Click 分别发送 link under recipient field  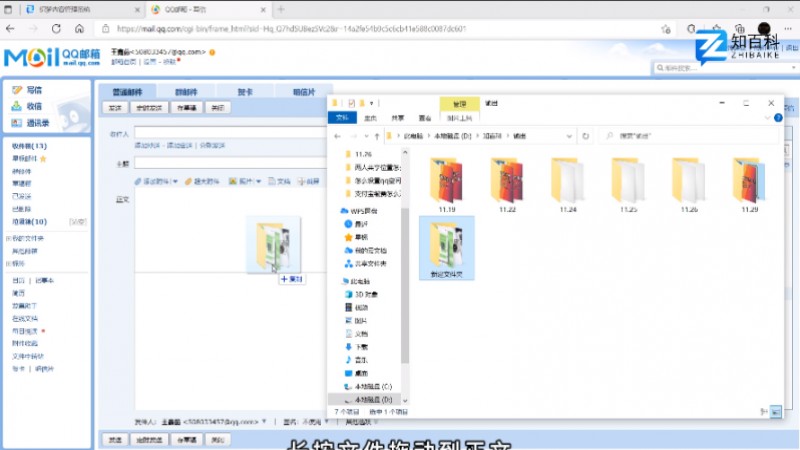212,145
